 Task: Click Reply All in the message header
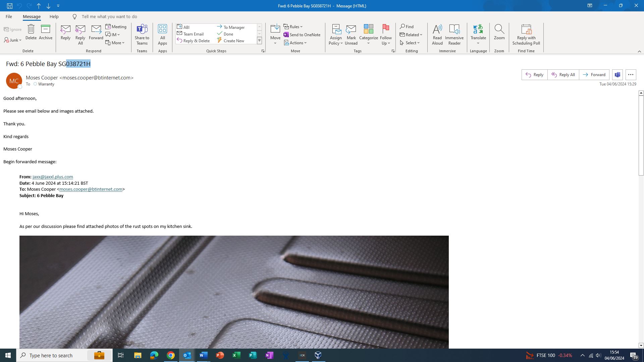pos(563,75)
